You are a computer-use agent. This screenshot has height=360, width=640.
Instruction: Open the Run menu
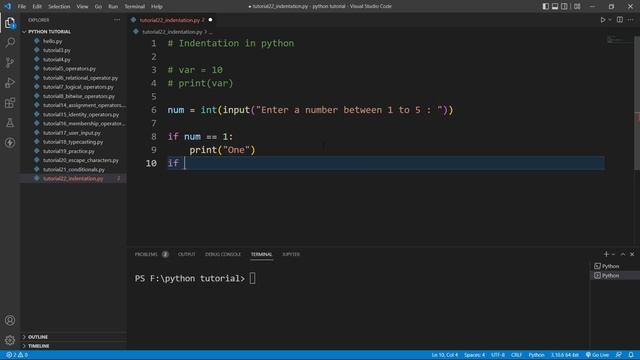pyautogui.click(x=113, y=7)
